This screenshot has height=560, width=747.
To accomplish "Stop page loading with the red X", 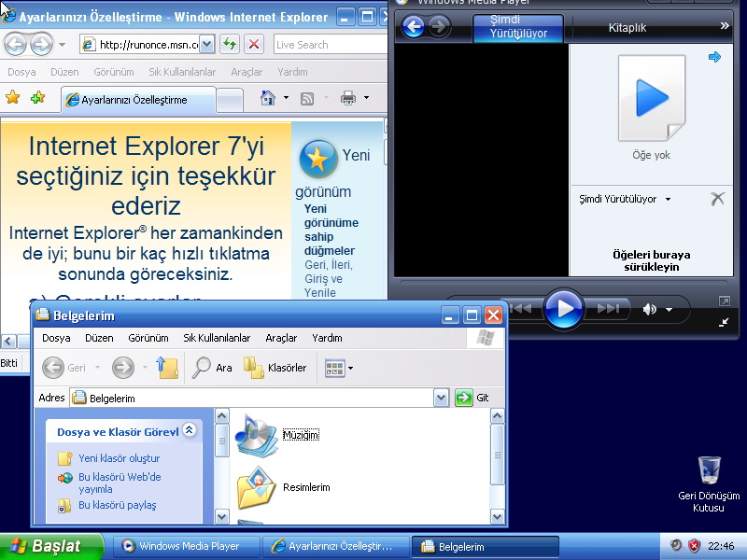I will 254,45.
